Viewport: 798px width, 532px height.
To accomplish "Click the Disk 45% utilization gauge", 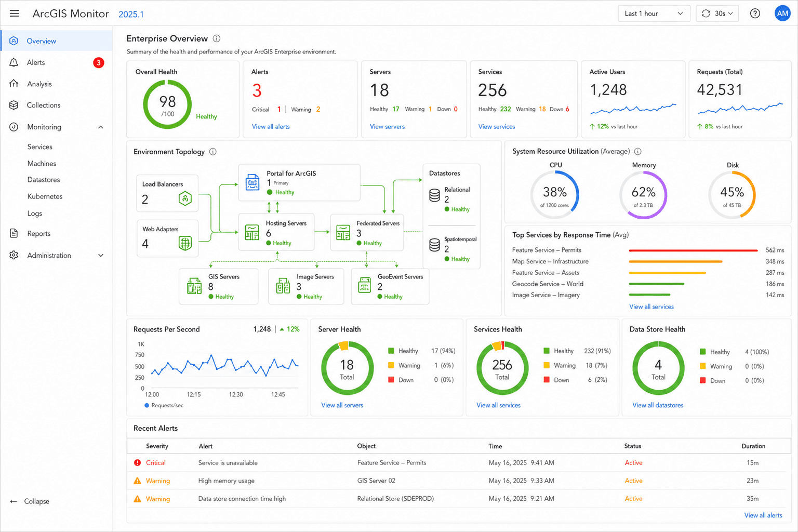I will click(x=732, y=195).
